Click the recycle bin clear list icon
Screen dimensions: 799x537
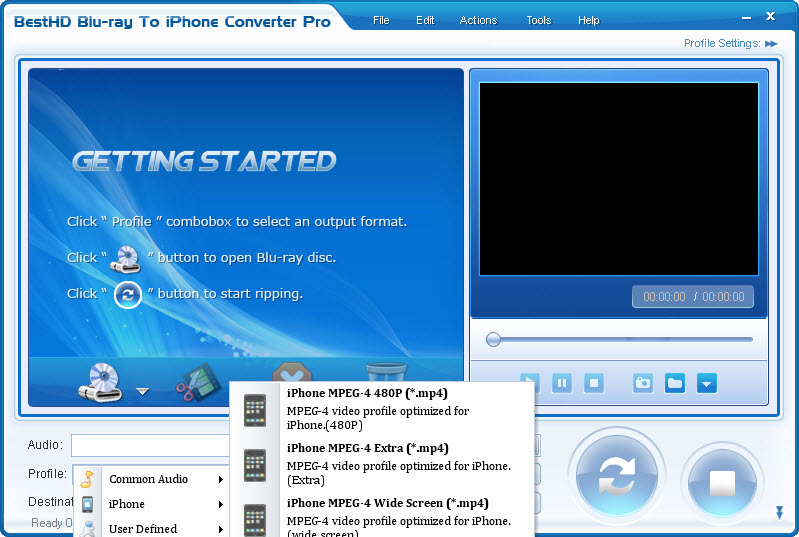coord(386,372)
